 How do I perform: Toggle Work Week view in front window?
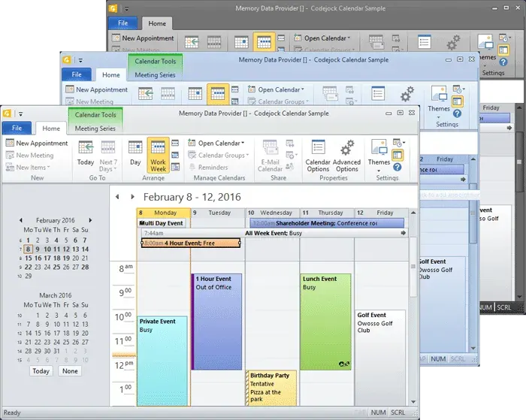pos(158,156)
